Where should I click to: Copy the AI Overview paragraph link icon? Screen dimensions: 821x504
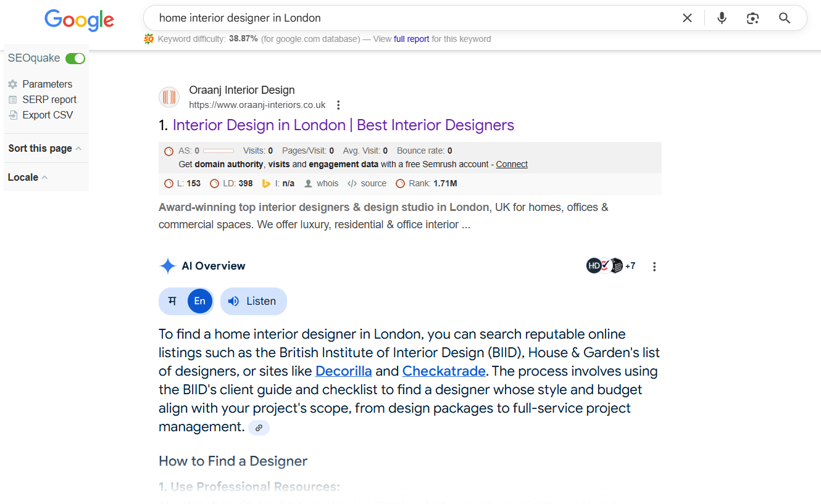259,428
